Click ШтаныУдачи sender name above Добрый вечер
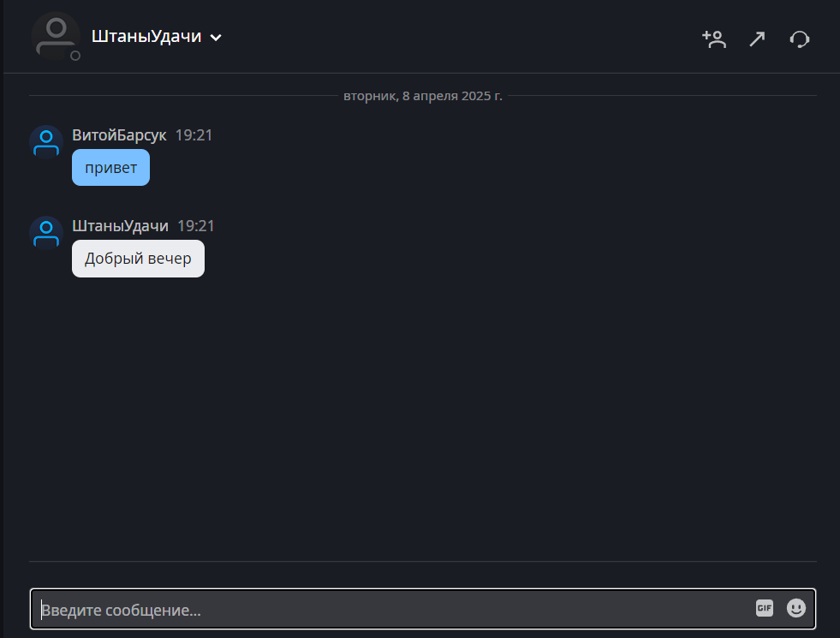The width and height of the screenshot is (840, 638). 120,226
